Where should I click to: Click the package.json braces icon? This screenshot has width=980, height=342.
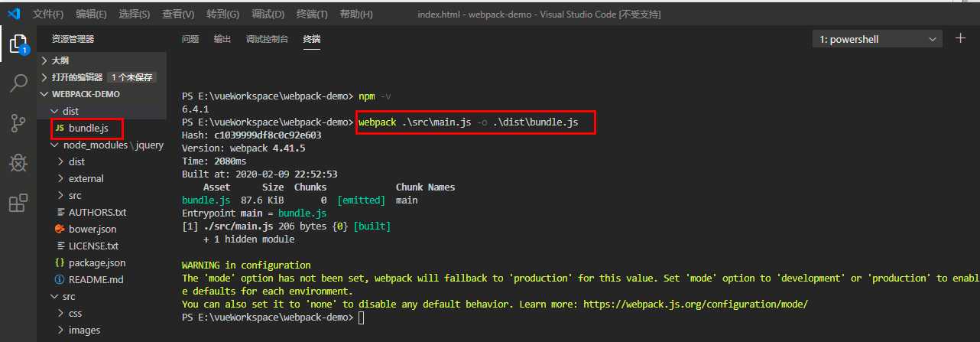tap(60, 262)
